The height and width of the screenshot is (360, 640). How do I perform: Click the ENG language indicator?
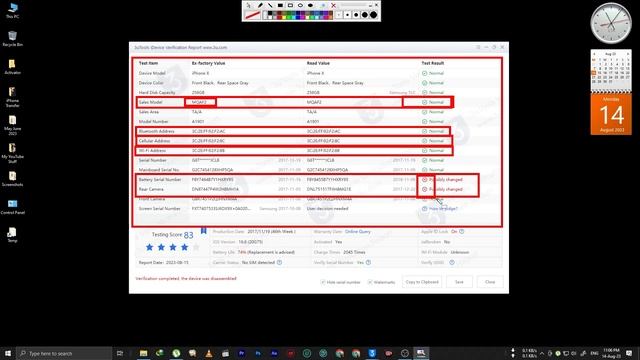click(594, 353)
